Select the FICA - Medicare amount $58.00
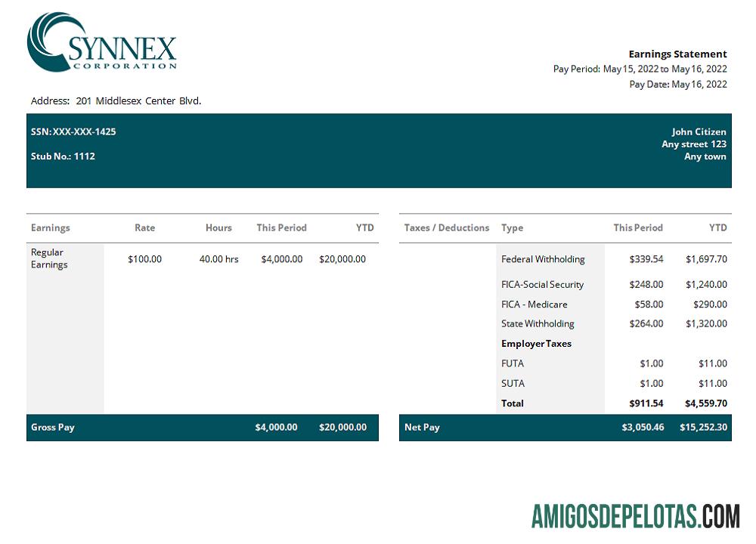Screen dimensions: 756x544 [x=649, y=304]
